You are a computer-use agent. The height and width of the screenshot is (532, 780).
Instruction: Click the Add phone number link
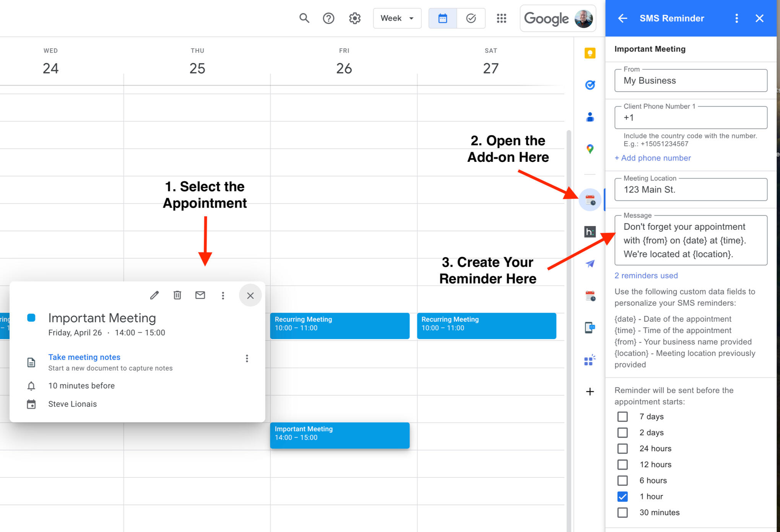pos(652,158)
